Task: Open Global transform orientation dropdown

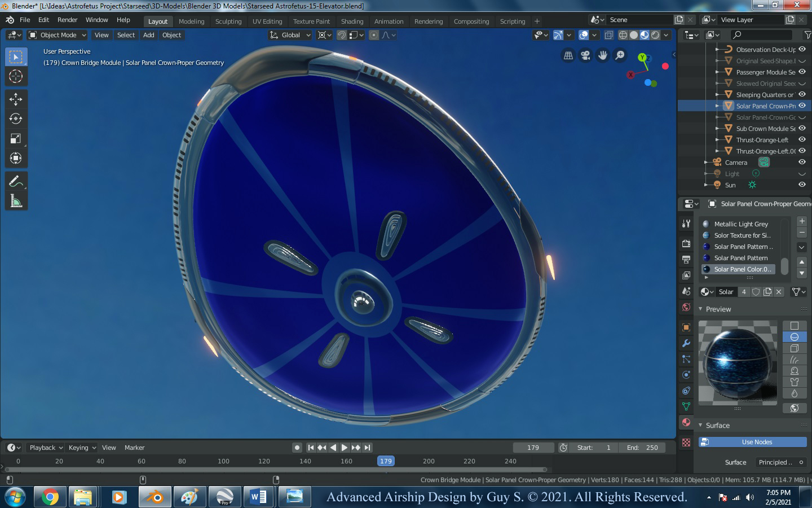Action: click(290, 35)
